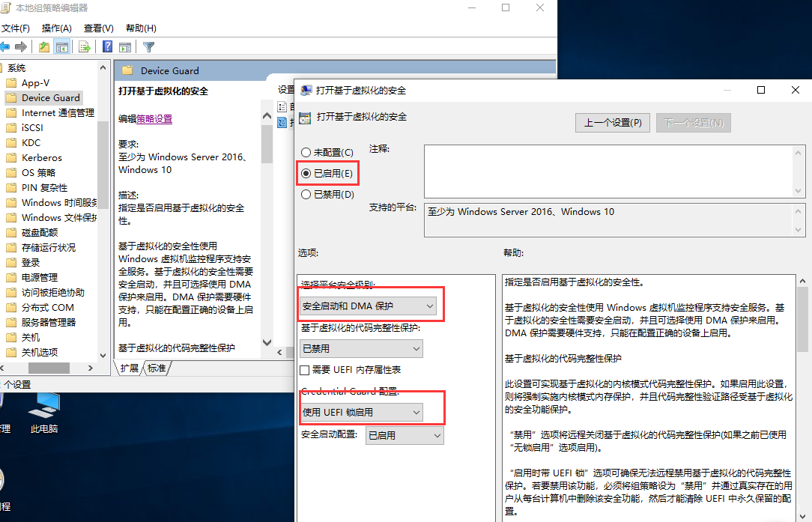Click the Forward arrow toolbar icon
812x522 pixels.
click(x=21, y=47)
